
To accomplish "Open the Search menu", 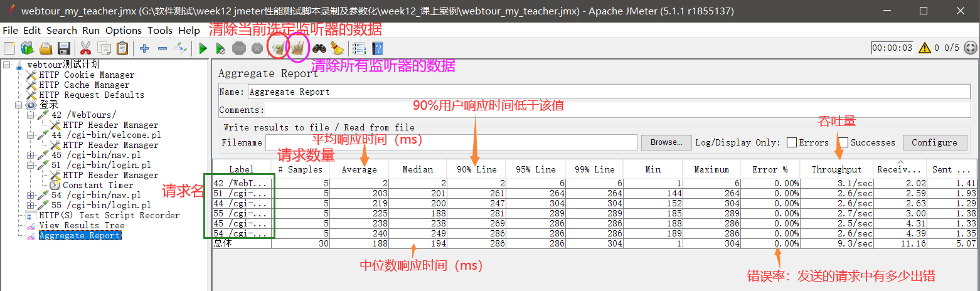I will pyautogui.click(x=62, y=30).
